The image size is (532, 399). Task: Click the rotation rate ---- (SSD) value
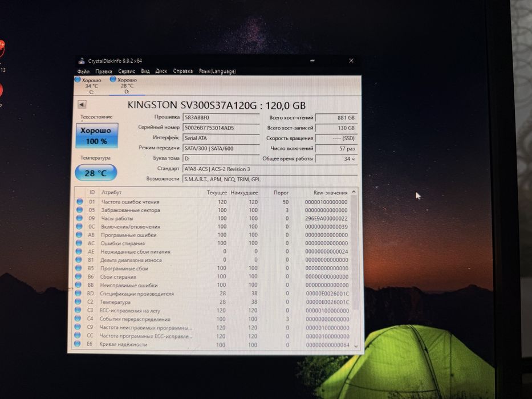click(336, 138)
